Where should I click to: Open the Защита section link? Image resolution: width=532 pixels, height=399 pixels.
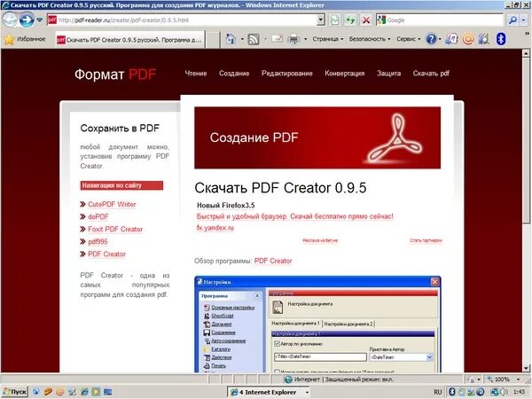click(389, 74)
